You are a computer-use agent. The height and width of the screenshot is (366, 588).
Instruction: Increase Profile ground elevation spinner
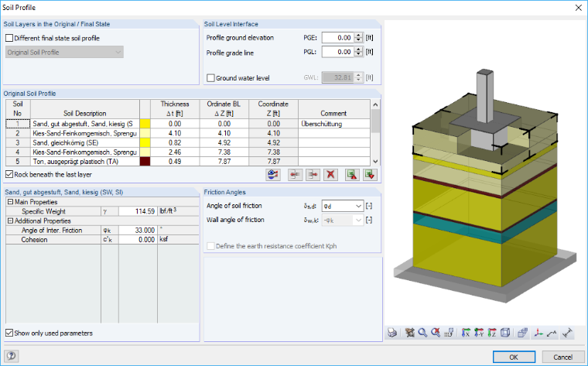point(358,36)
